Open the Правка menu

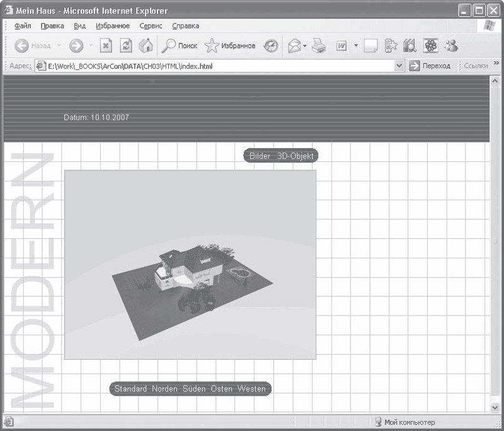(52, 26)
